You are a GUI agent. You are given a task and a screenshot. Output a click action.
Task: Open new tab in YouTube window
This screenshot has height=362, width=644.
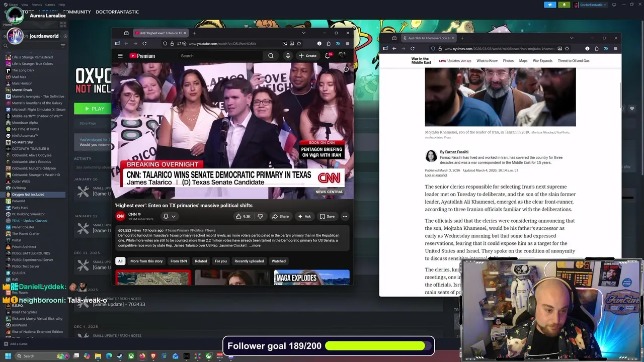(x=194, y=33)
